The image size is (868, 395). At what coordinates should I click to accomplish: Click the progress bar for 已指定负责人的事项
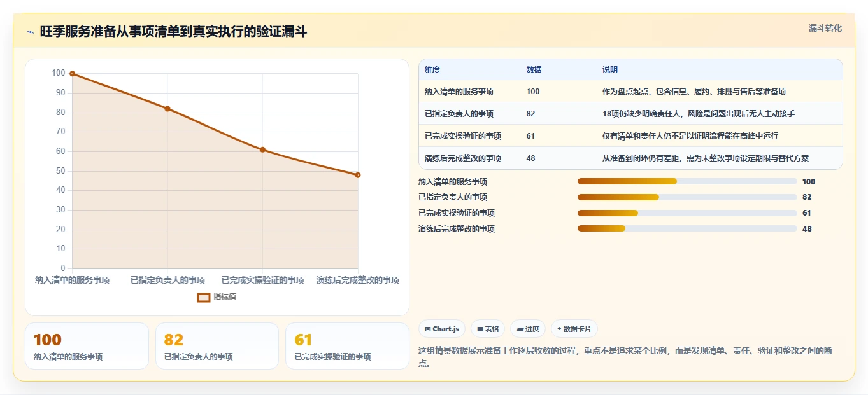687,197
